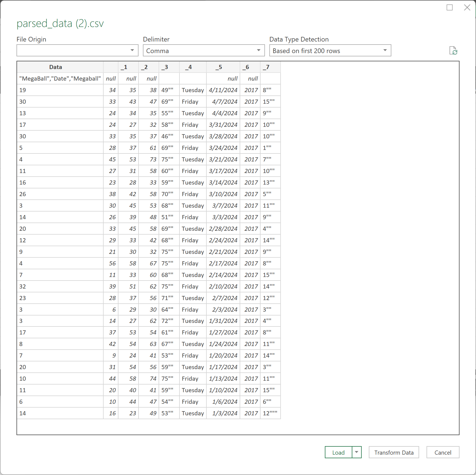The height and width of the screenshot is (475, 476).
Task: Maximize the import dialog window
Action: 450,7
